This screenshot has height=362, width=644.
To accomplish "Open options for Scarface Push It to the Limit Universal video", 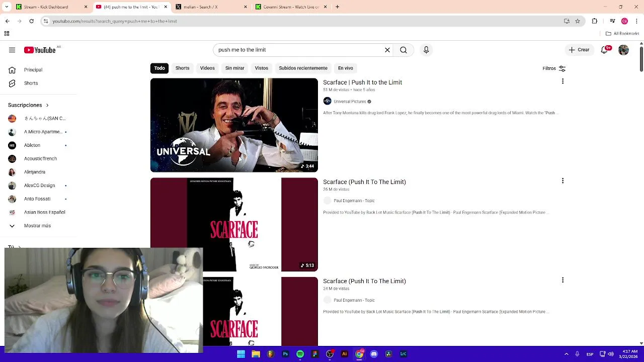I will click(x=562, y=81).
